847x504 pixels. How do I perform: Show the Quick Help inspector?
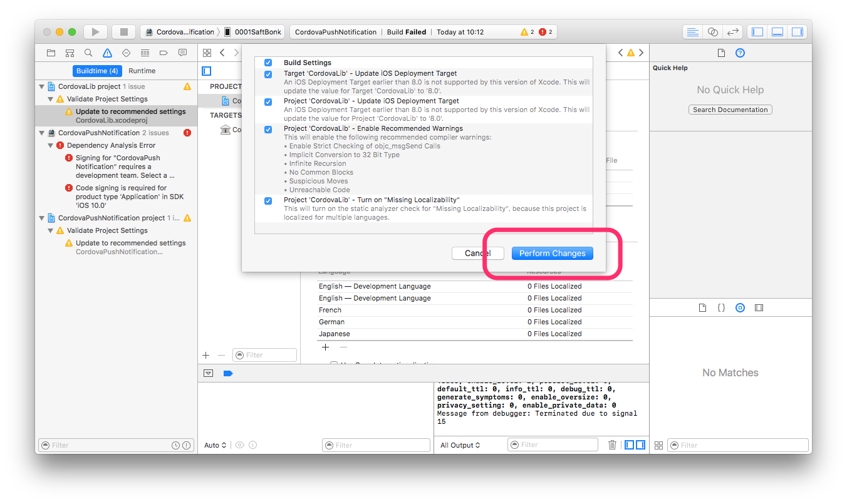[740, 53]
